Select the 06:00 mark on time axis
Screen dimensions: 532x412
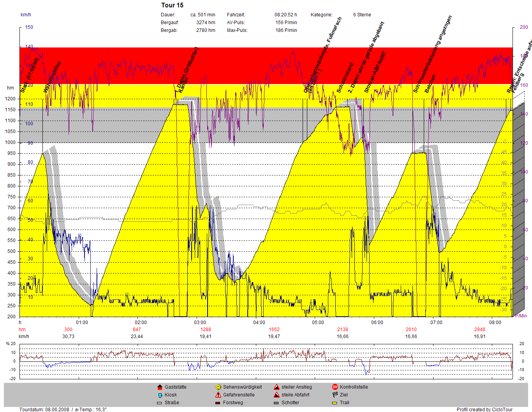pos(377,323)
